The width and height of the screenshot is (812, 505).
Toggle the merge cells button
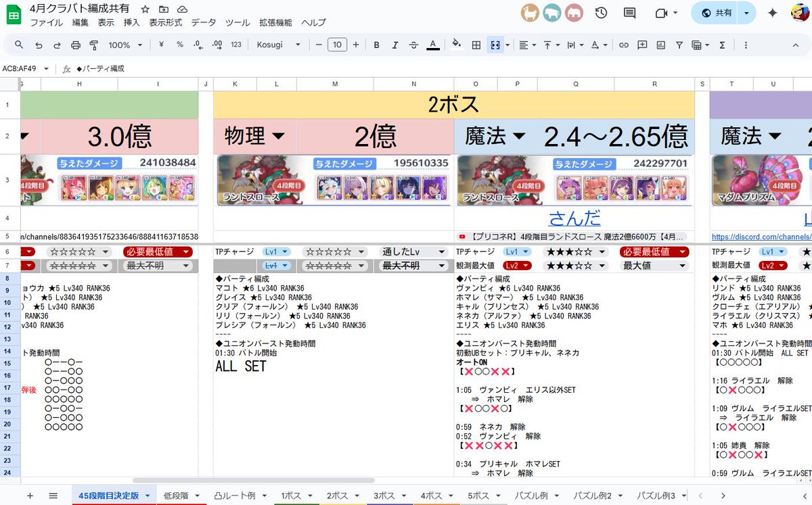click(495, 45)
